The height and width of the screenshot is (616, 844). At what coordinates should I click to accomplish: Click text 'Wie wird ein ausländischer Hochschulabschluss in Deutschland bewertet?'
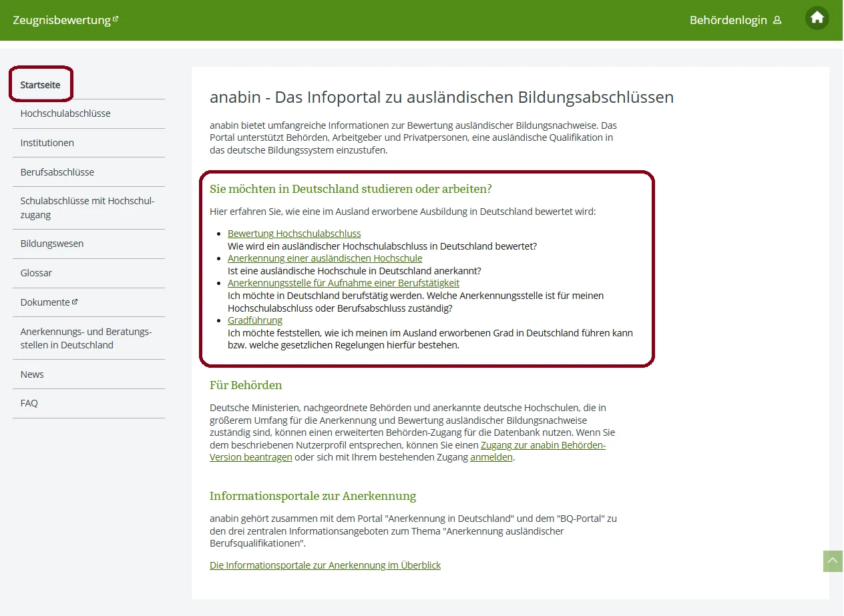382,246
